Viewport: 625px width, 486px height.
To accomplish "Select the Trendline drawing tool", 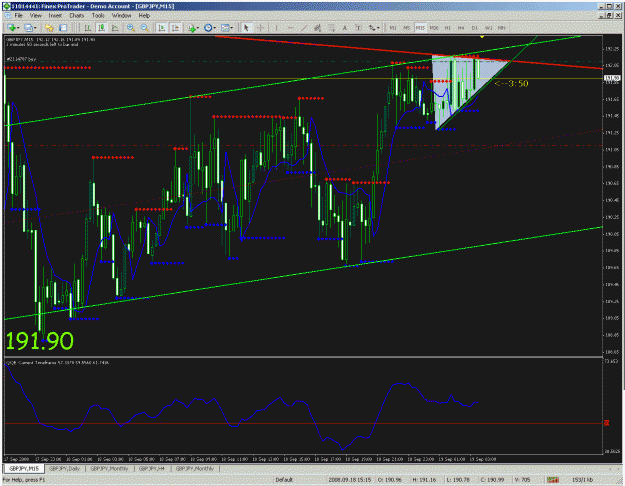I will point(304,28).
